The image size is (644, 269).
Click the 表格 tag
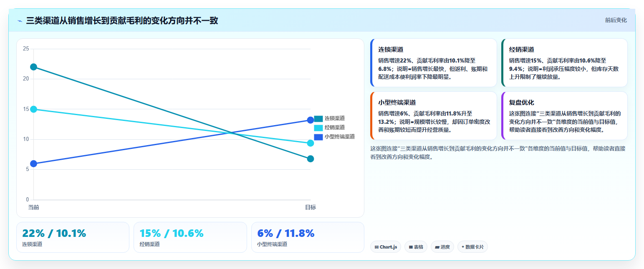[x=416, y=247]
